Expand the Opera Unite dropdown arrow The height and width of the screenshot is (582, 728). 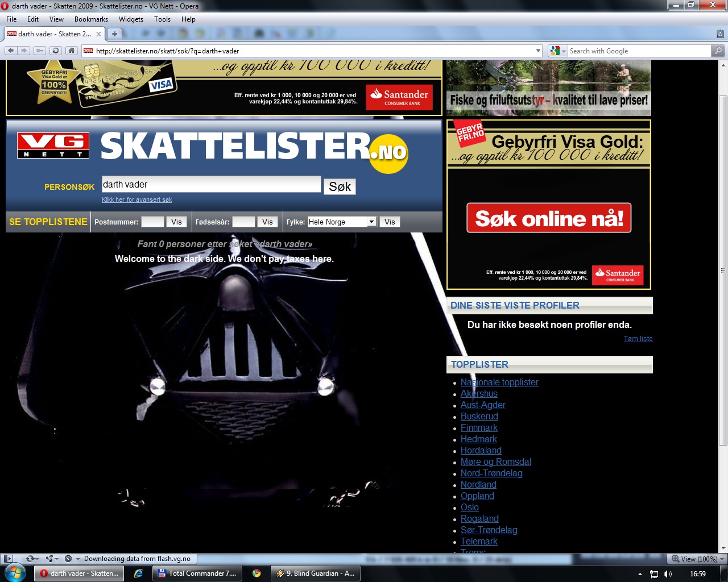click(x=57, y=559)
